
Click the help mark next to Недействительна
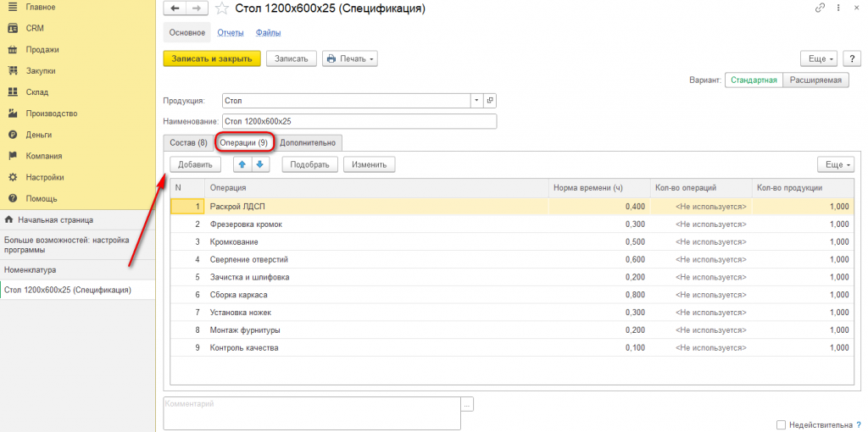coord(858,425)
